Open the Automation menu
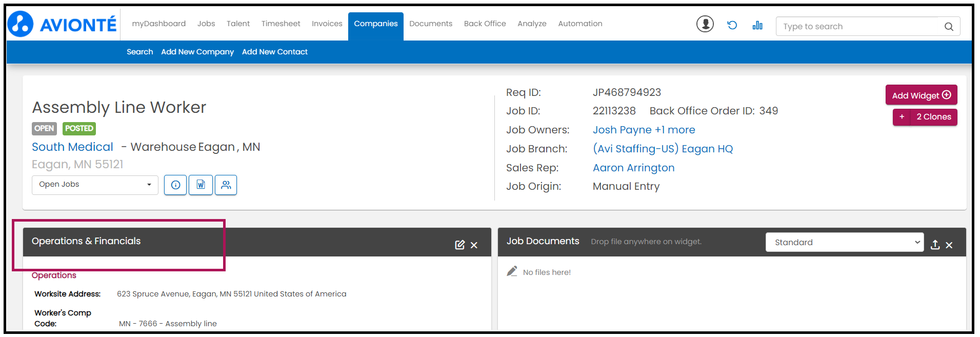The height and width of the screenshot is (337, 980). click(580, 24)
